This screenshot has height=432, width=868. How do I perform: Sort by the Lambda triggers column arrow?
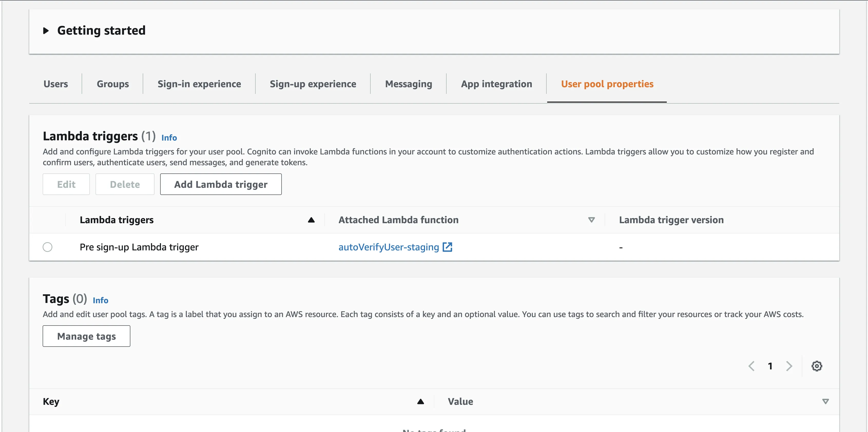click(311, 220)
